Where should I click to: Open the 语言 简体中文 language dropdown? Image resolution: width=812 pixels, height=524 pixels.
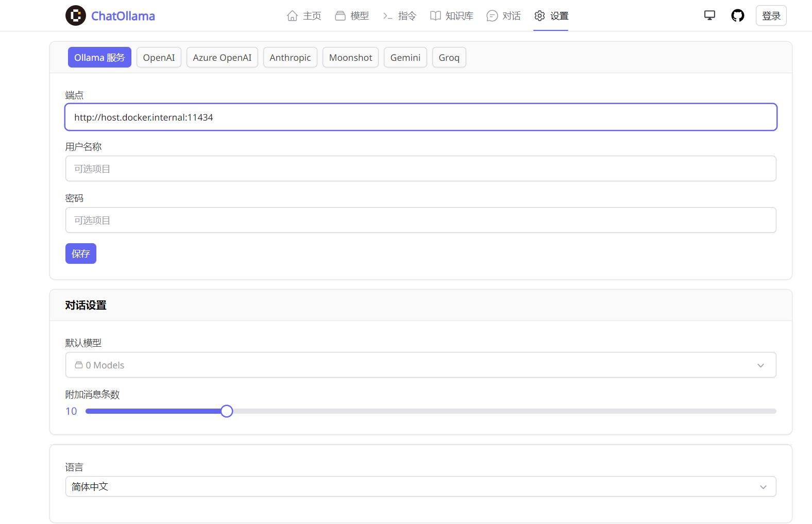tap(420, 486)
